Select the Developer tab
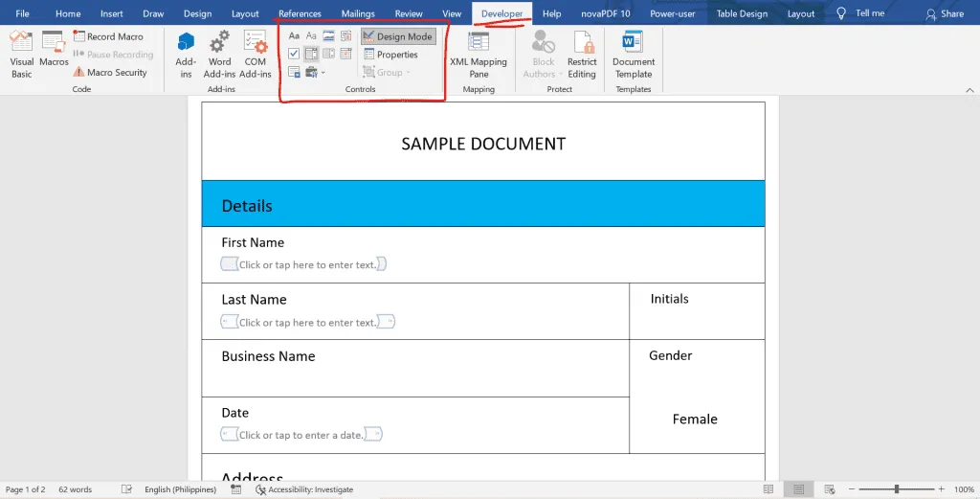The image size is (980, 499). pyautogui.click(x=501, y=13)
